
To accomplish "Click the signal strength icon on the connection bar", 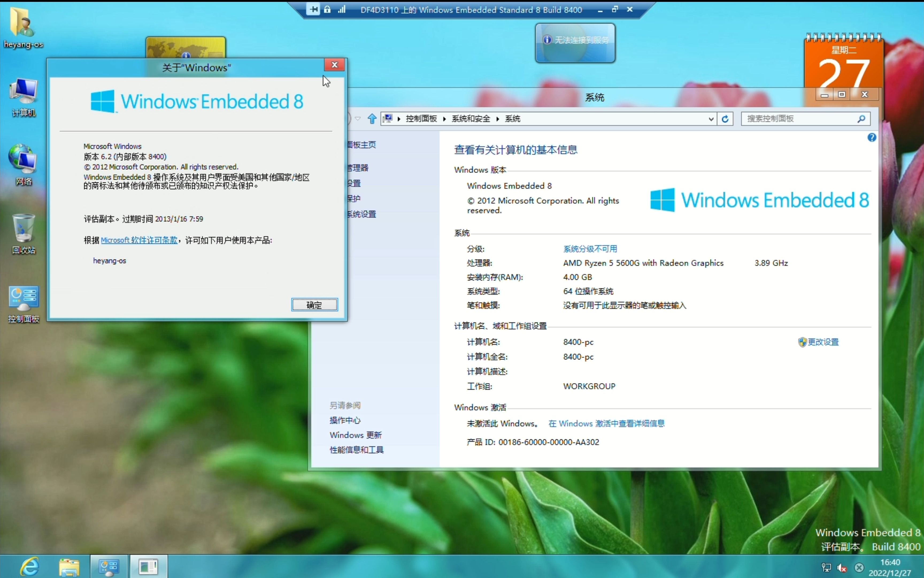I will tap(341, 9).
